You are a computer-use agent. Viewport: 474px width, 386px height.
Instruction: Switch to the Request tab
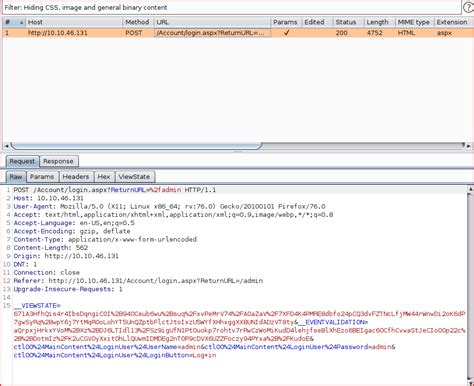tap(22, 161)
